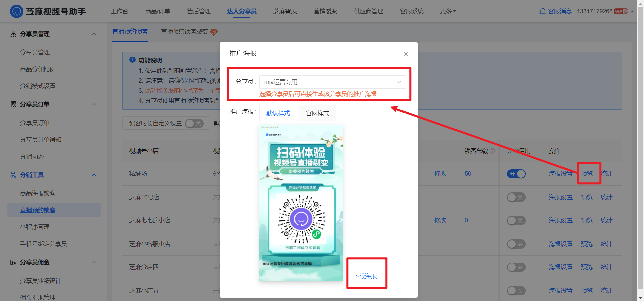Close the 推广海报 dialog
The image size is (644, 301).
click(406, 54)
